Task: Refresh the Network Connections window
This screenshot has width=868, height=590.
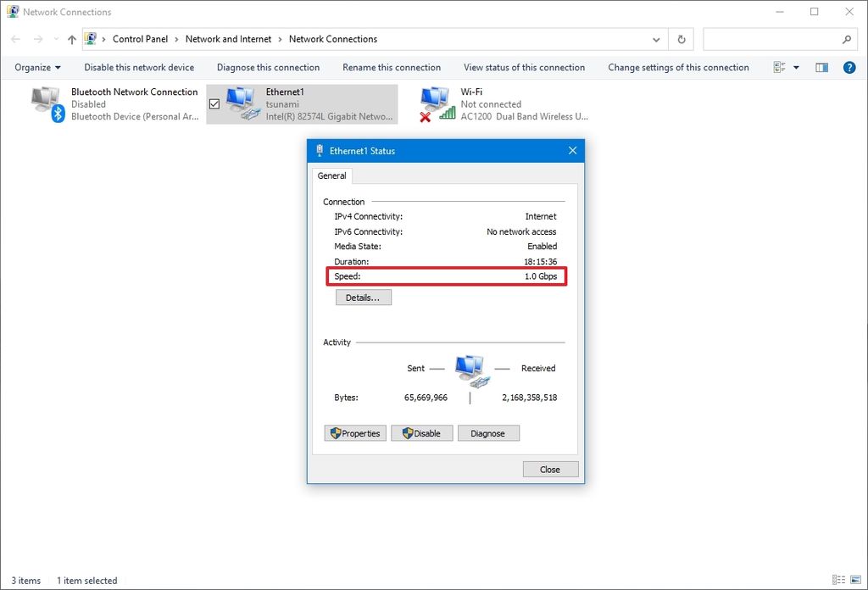Action: 681,39
